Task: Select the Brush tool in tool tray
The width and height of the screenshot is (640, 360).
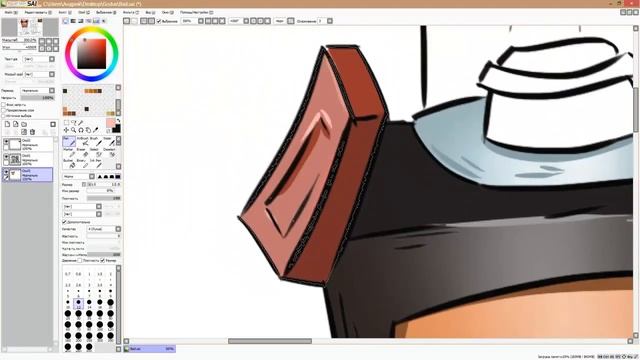Action: (97, 141)
